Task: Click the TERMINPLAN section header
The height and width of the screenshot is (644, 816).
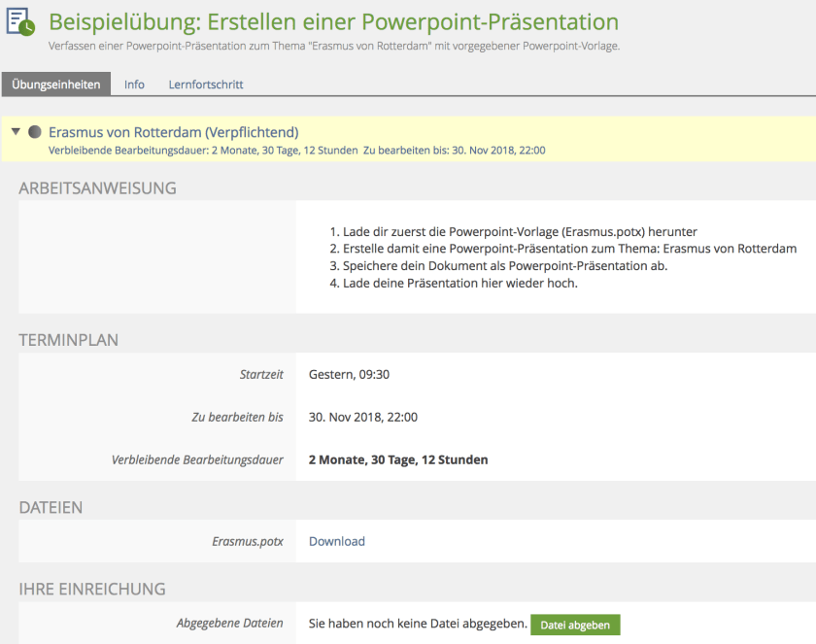Action: pos(67,340)
